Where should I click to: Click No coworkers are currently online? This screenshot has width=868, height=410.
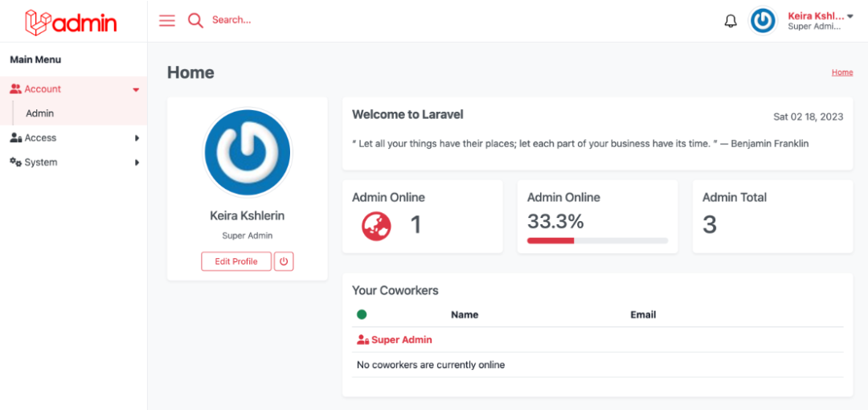point(431,365)
